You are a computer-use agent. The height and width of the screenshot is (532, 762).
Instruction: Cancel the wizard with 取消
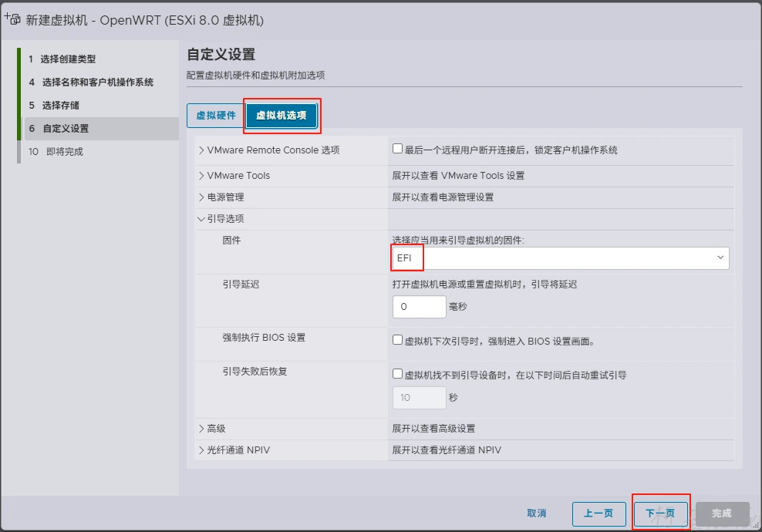[537, 513]
